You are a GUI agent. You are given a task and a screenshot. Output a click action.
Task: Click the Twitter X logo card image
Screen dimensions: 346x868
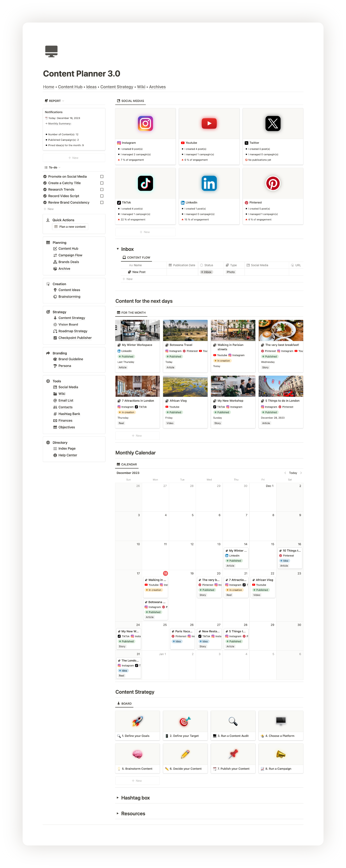click(x=273, y=123)
